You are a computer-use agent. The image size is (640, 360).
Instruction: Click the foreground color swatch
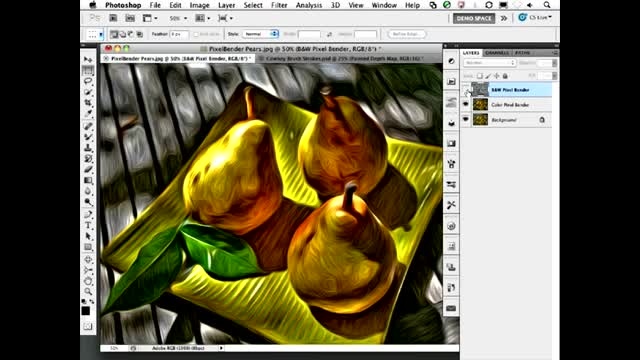point(86,311)
